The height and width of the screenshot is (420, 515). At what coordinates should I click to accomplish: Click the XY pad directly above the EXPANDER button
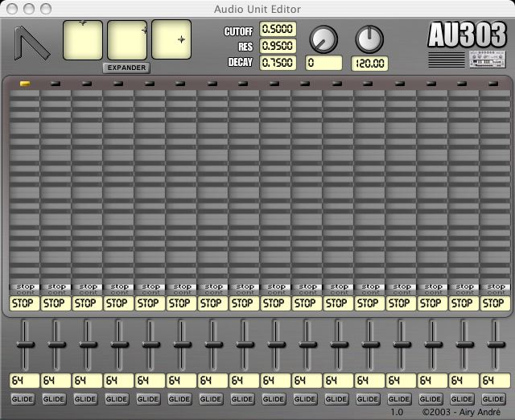click(x=127, y=39)
